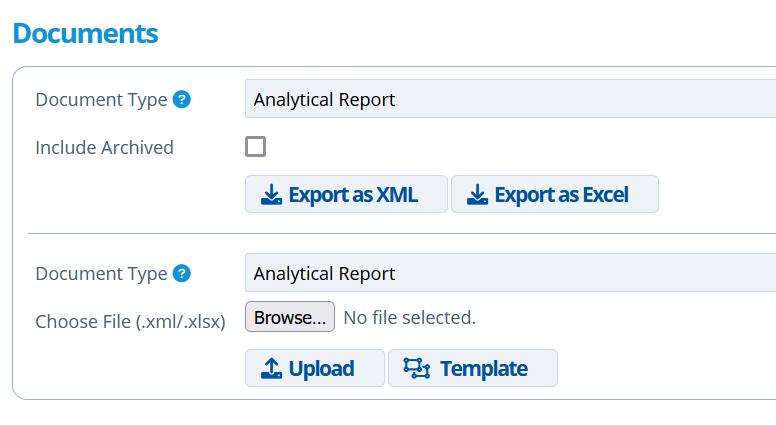Click lower Document Type label text
Screen dimensions: 776x425
point(101,274)
